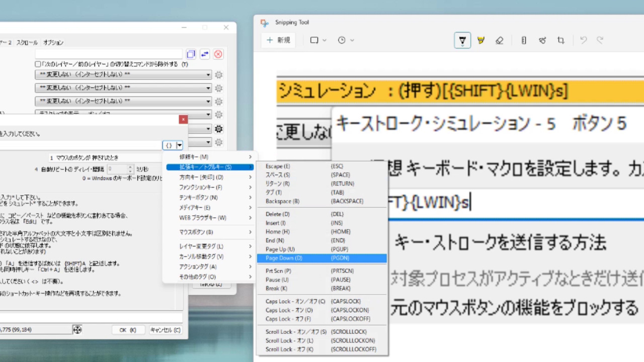Expand the ファンクションキー (F) submenu
Image resolution: width=644 pixels, height=362 pixels.
click(x=209, y=187)
